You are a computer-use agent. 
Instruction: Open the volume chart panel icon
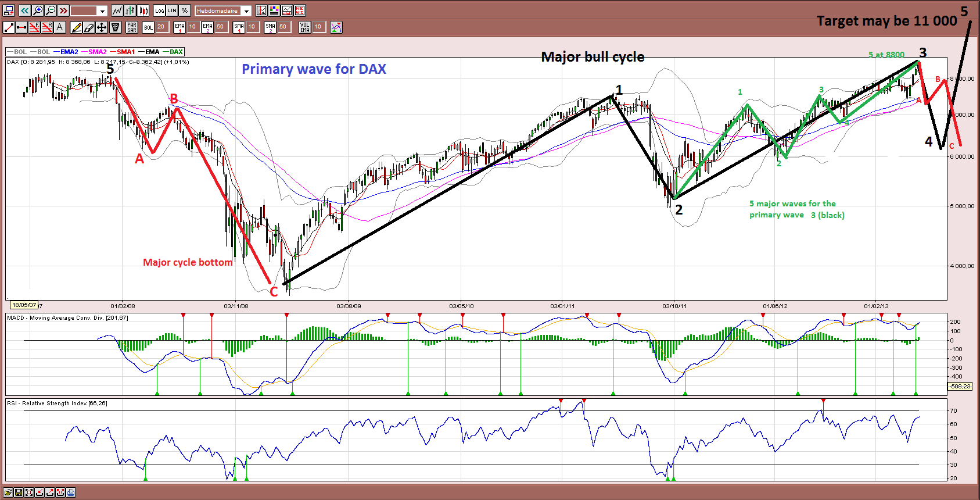(286, 10)
